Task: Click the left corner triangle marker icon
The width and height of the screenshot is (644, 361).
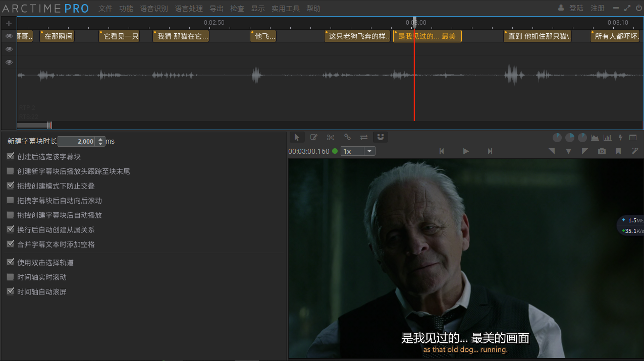Action: coord(552,151)
